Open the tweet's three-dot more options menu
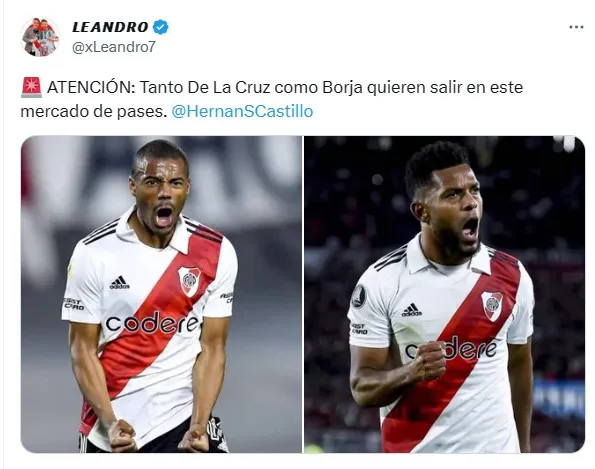The height and width of the screenshot is (469, 595). pos(576,27)
